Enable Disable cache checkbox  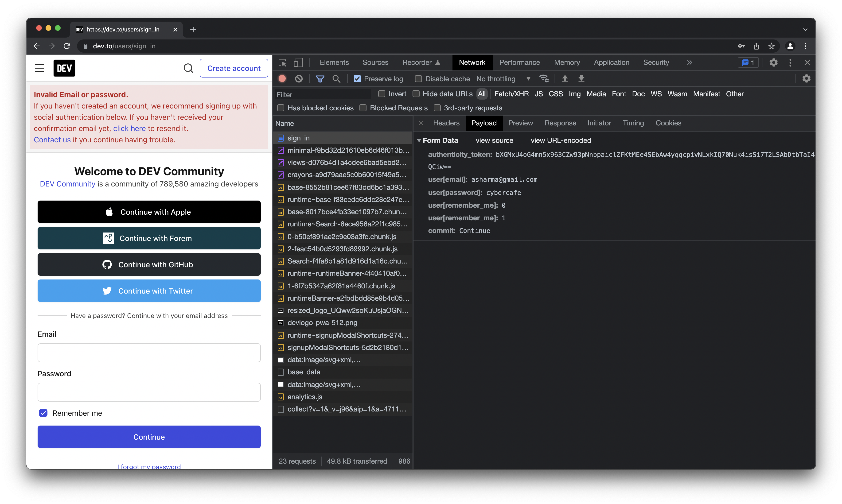[418, 79]
